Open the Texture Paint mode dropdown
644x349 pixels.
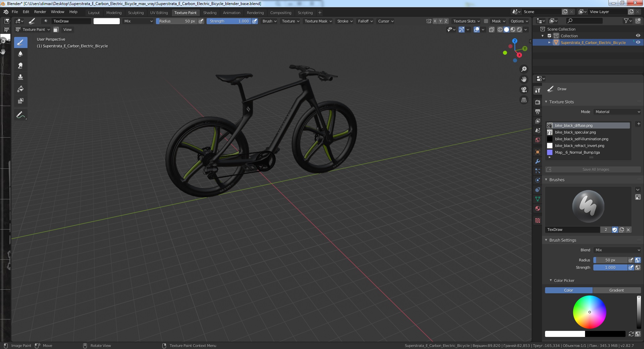tap(33, 30)
